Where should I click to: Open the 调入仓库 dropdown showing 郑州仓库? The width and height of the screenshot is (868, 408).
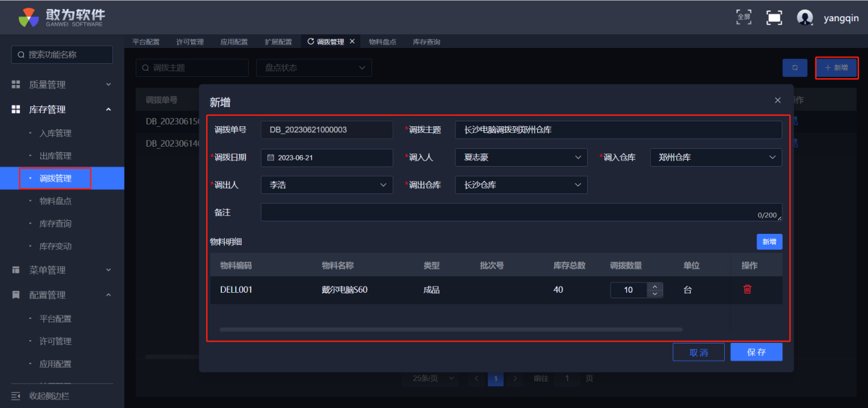tap(716, 158)
